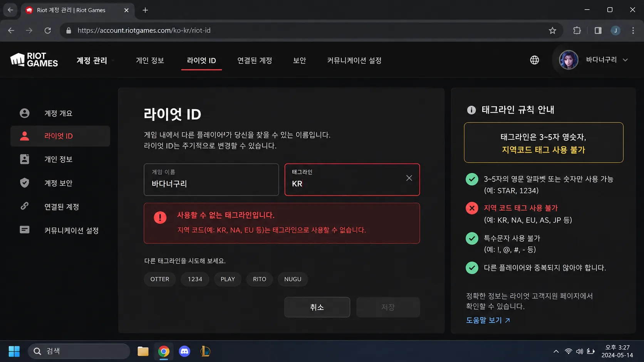The width and height of the screenshot is (644, 362).
Task: Click the 취소 button
Action: click(x=317, y=307)
